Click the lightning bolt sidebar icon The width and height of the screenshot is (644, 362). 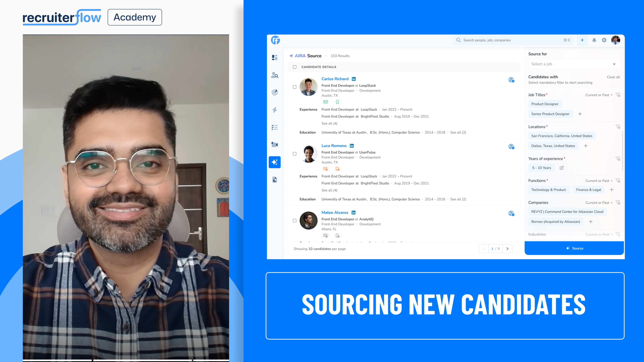[275, 110]
